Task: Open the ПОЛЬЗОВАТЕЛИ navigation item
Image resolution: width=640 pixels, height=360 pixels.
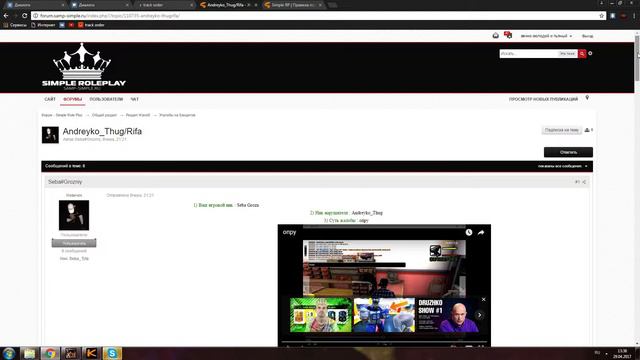Action: click(x=106, y=99)
